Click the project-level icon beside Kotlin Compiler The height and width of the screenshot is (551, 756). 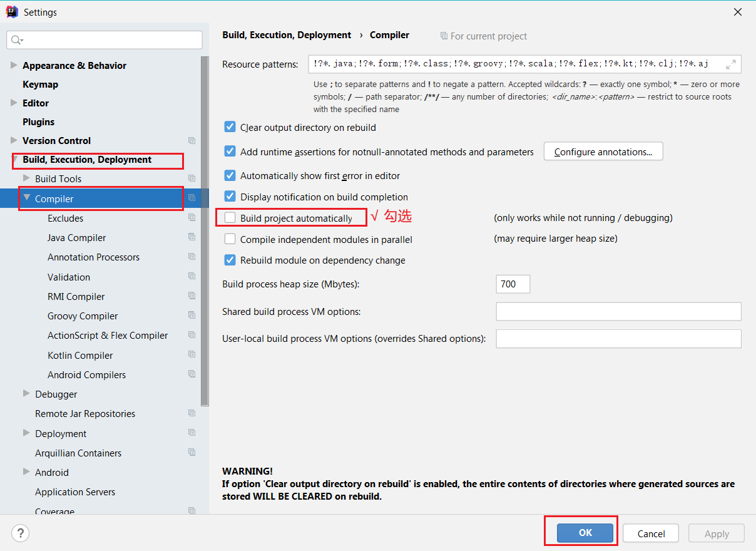point(192,354)
